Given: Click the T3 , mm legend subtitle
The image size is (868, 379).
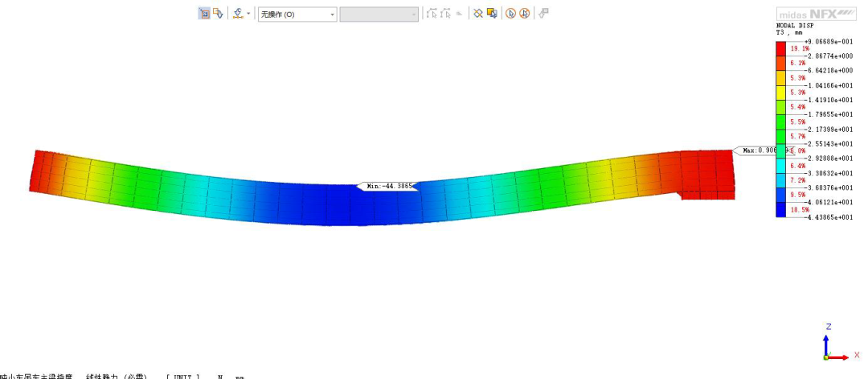Looking at the screenshot, I should pos(789,33).
